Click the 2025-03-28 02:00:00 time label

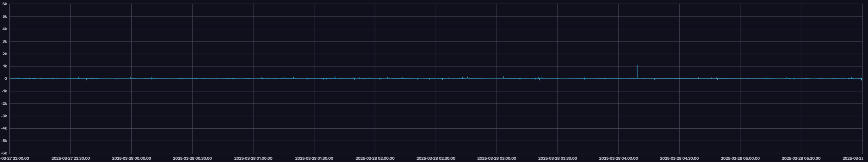(375, 158)
